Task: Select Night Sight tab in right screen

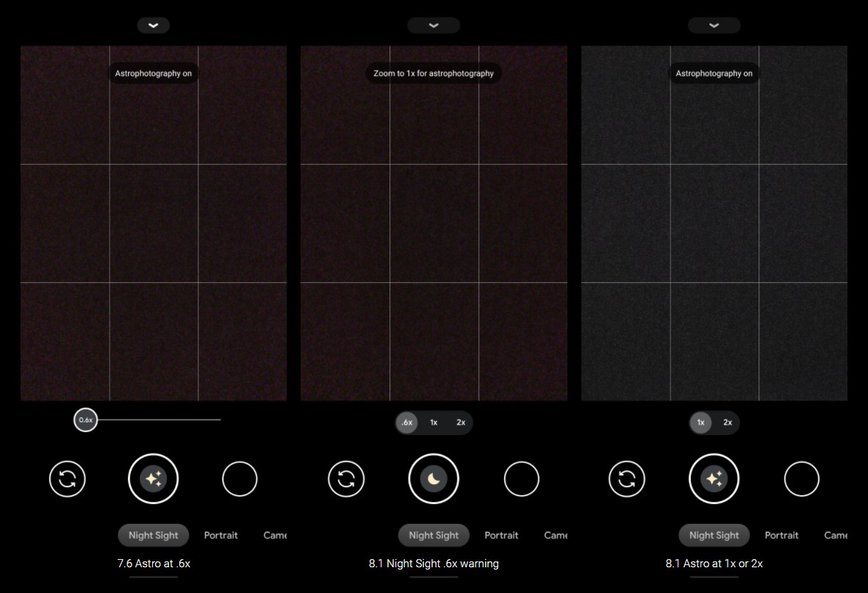Action: 714,535
